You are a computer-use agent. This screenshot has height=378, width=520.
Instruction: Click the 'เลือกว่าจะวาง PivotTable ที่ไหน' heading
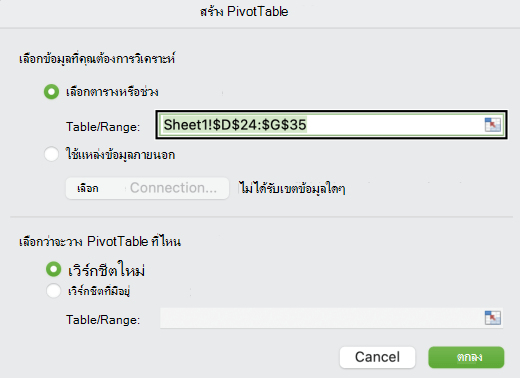pos(100,241)
